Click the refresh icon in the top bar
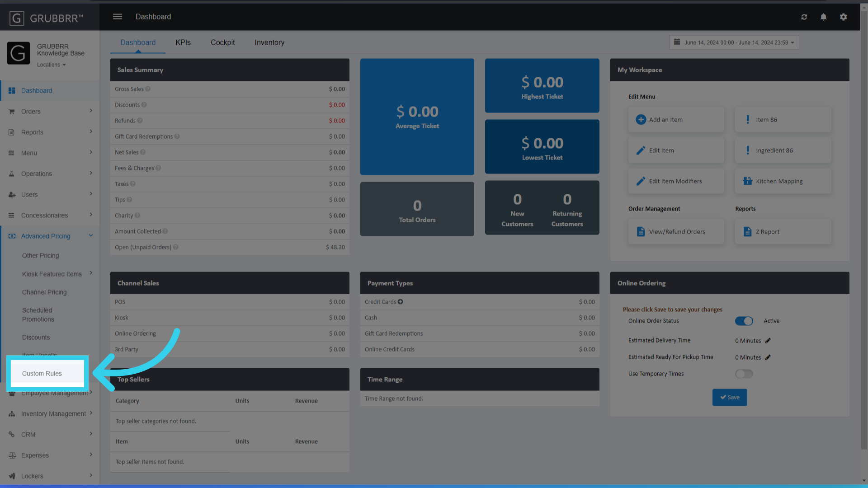Viewport: 868px width, 488px height. pos(804,17)
